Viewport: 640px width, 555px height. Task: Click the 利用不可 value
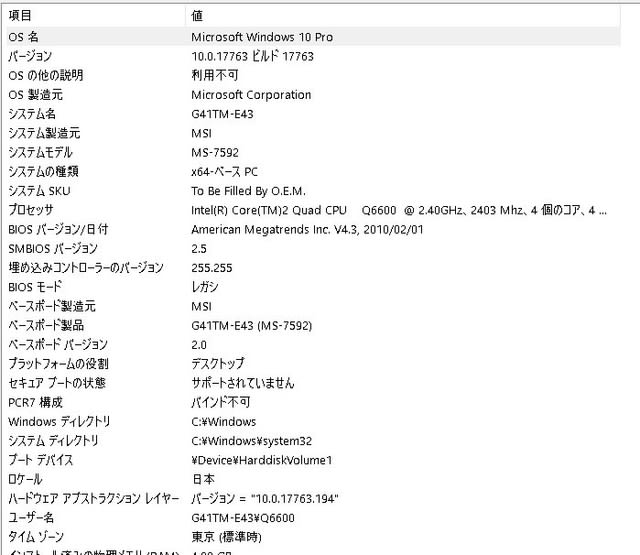click(x=215, y=75)
